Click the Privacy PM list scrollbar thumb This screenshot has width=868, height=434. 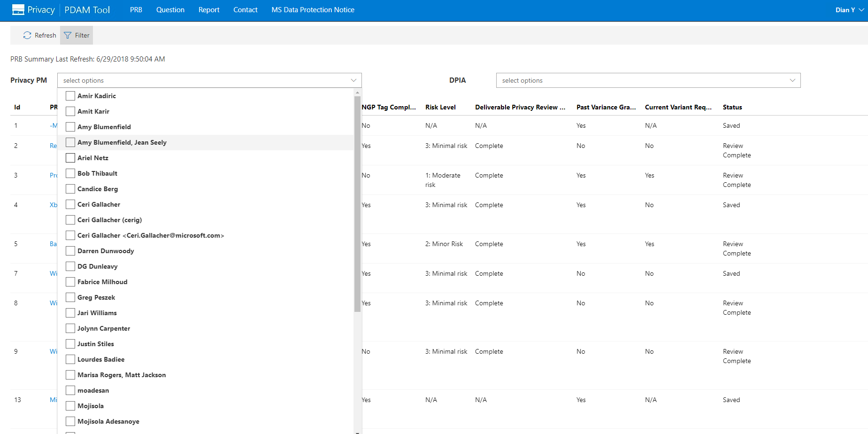tap(358, 204)
